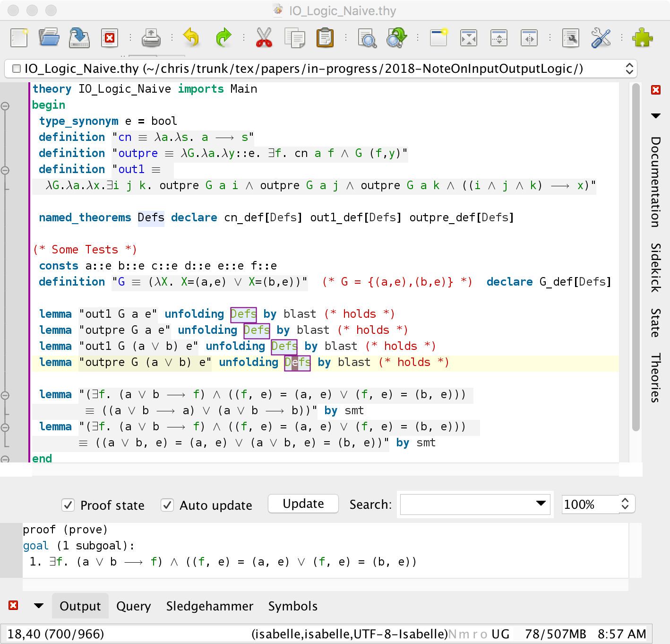This screenshot has height=644, width=670.
Task: Open the Plugin Manager puzzle icon
Action: pyautogui.click(x=642, y=37)
